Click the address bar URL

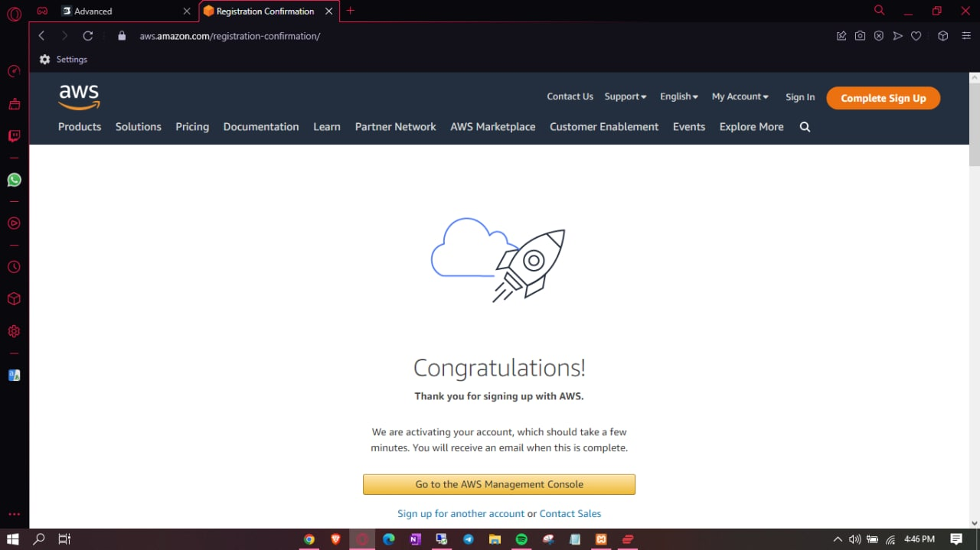point(230,36)
